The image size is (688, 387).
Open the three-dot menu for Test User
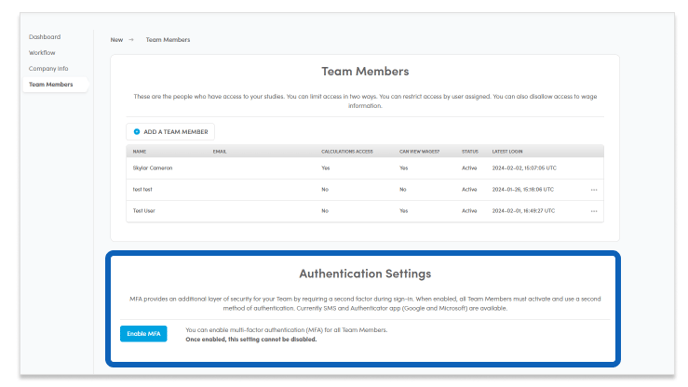pyautogui.click(x=594, y=211)
